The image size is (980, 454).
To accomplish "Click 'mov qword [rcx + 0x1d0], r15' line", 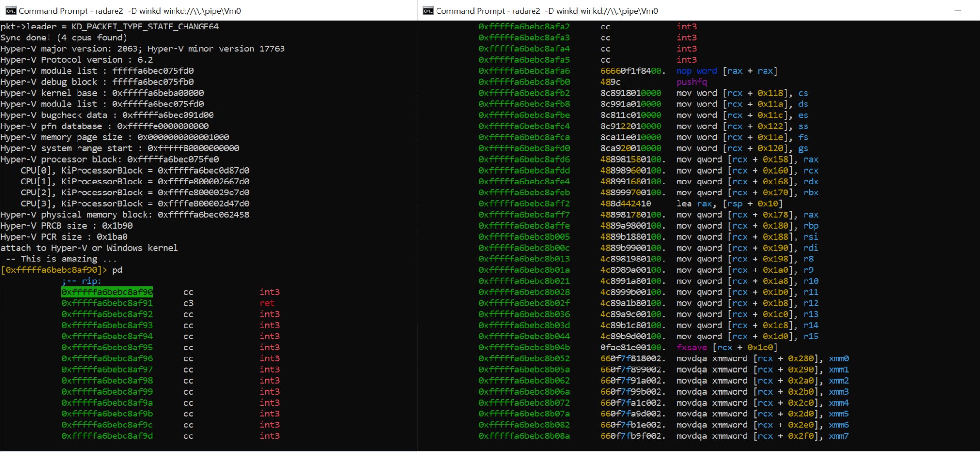I will pyautogui.click(x=747, y=336).
